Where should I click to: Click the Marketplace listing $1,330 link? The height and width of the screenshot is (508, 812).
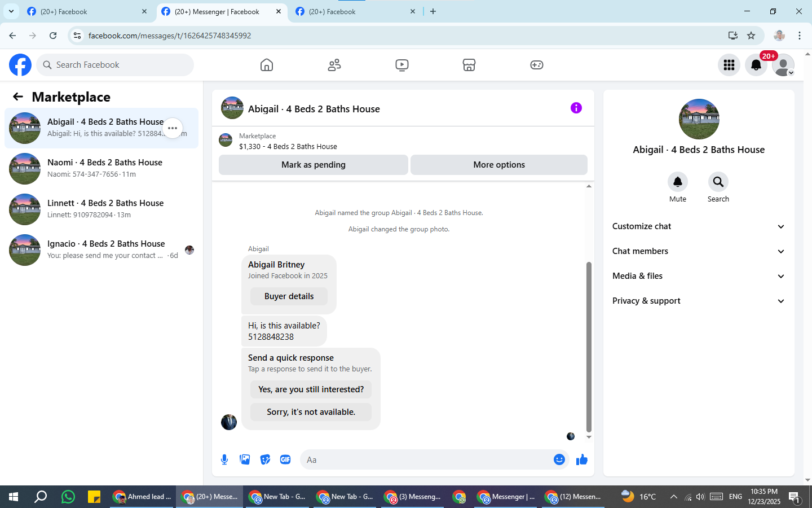pyautogui.click(x=288, y=146)
